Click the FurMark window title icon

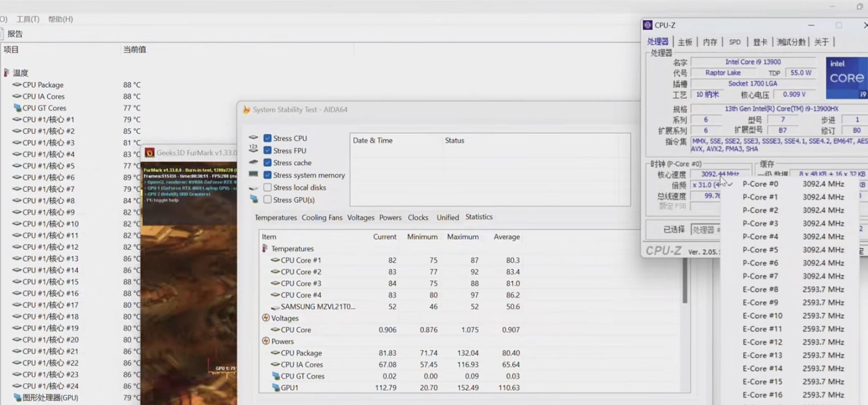click(x=150, y=153)
